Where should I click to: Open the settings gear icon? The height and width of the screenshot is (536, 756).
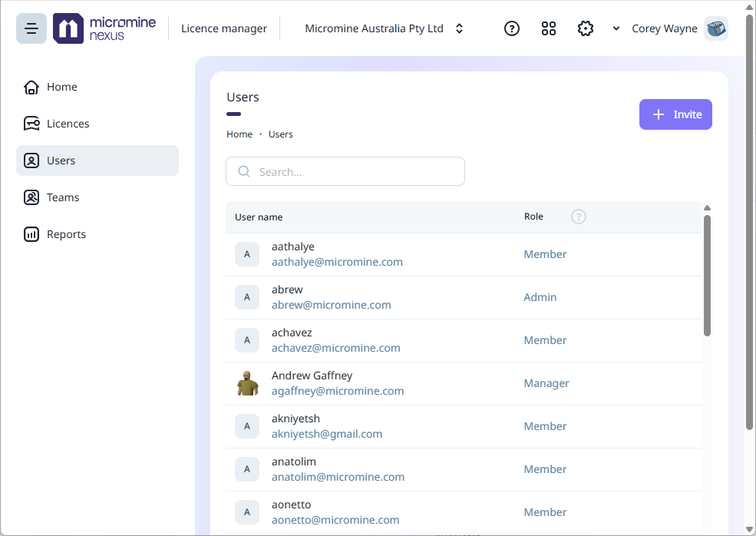click(586, 28)
